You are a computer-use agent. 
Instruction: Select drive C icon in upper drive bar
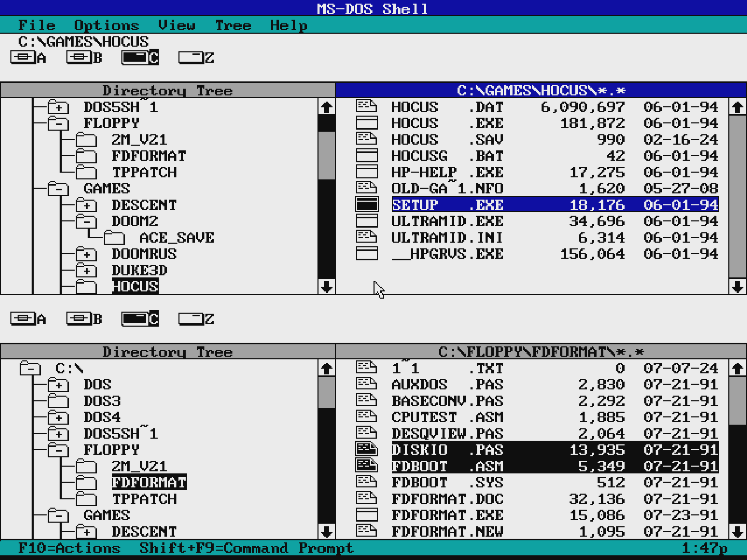pos(140,58)
